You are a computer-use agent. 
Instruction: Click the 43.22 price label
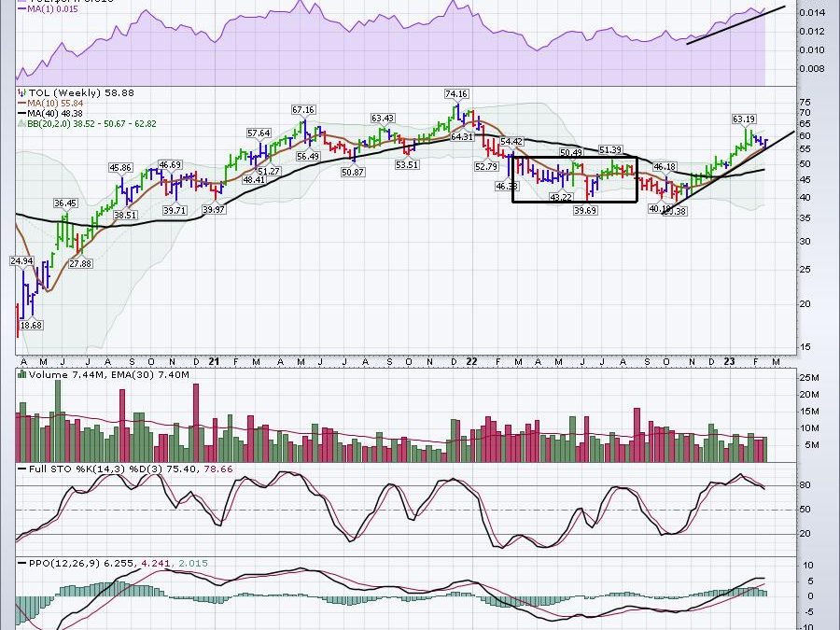pos(562,197)
